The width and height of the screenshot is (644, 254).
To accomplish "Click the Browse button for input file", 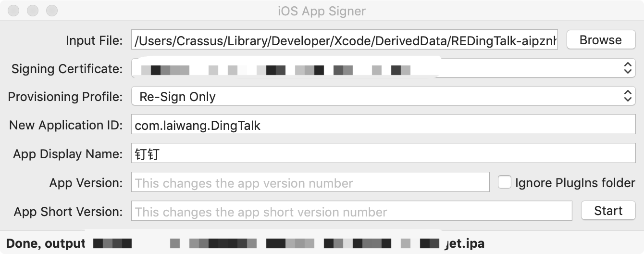I will coord(601,40).
